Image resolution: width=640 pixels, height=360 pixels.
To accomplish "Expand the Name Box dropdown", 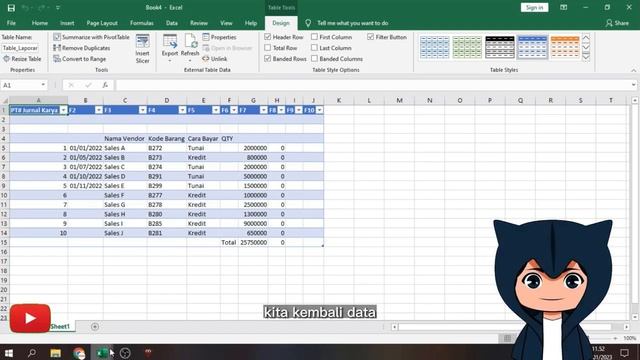I will click(43, 85).
